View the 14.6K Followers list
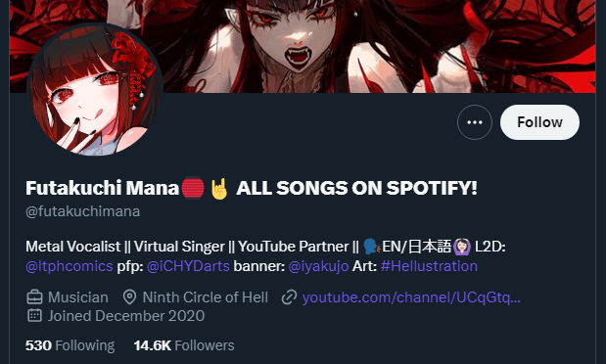Screen dimensions: 606x364 pyautogui.click(x=184, y=345)
